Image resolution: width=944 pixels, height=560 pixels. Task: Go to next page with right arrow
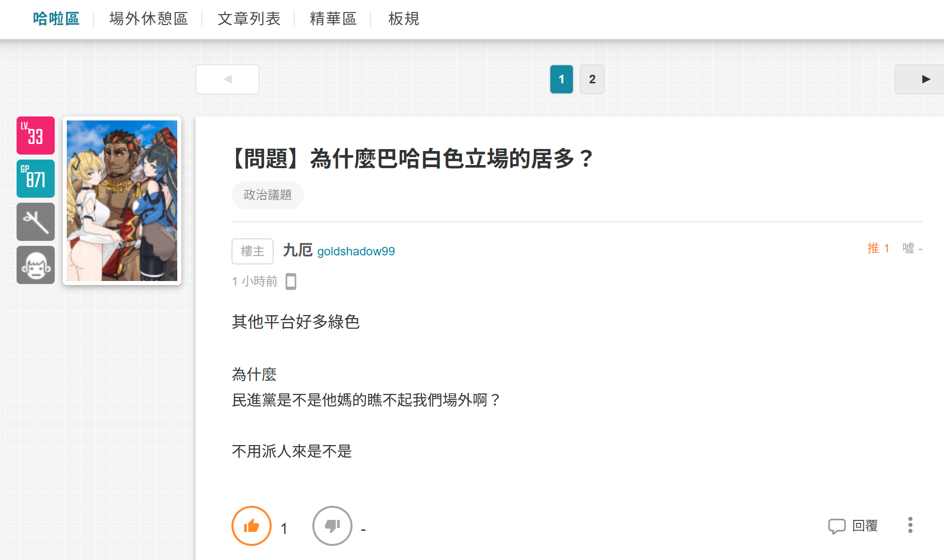[920, 79]
